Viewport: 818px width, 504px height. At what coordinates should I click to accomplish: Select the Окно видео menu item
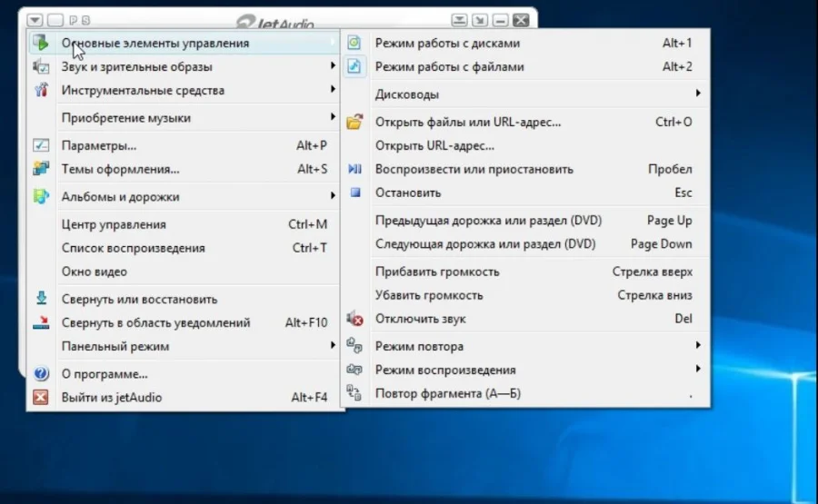[185, 272]
